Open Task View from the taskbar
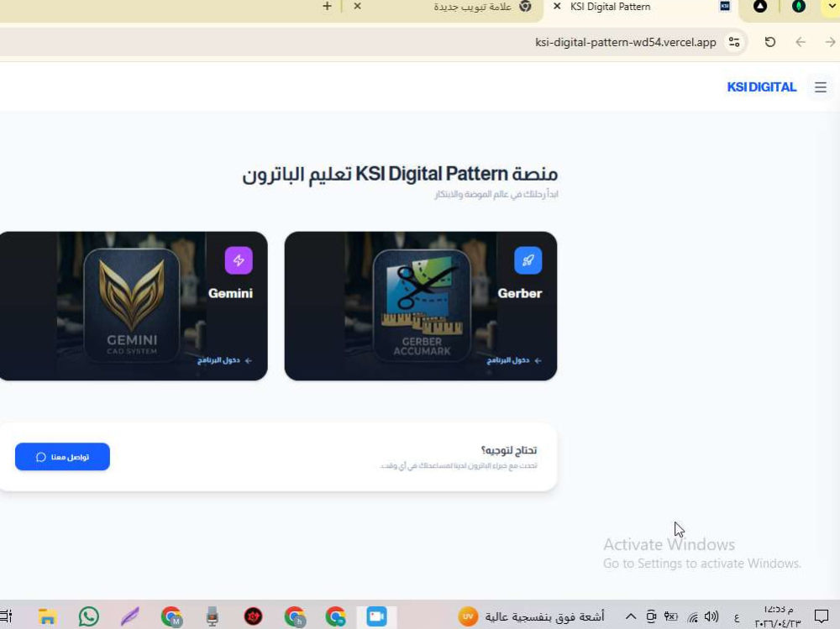The width and height of the screenshot is (840, 629). pyautogui.click(x=6, y=616)
